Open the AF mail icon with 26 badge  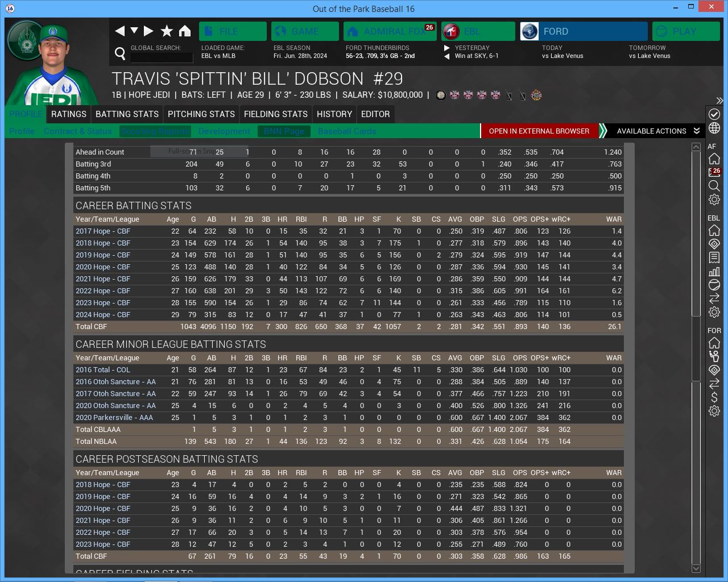(714, 172)
